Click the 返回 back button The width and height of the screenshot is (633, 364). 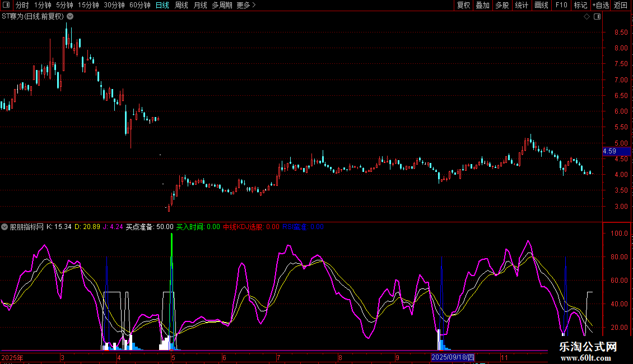[621, 6]
